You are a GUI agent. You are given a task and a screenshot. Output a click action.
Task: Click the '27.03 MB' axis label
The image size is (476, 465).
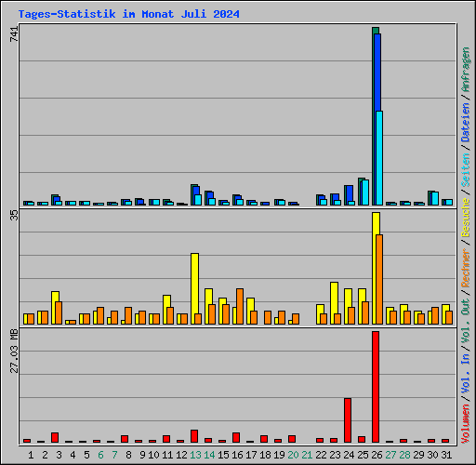point(14,351)
